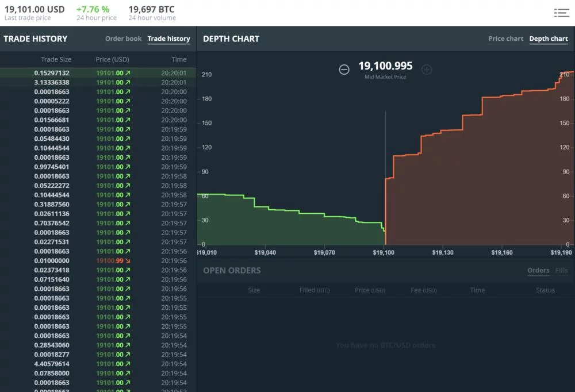Select trade row with size 0.15297132

(98, 73)
